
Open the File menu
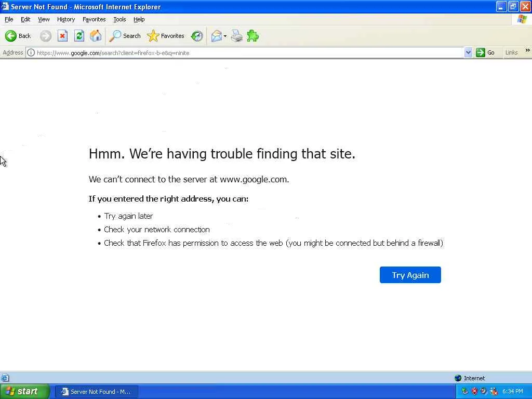click(x=9, y=19)
